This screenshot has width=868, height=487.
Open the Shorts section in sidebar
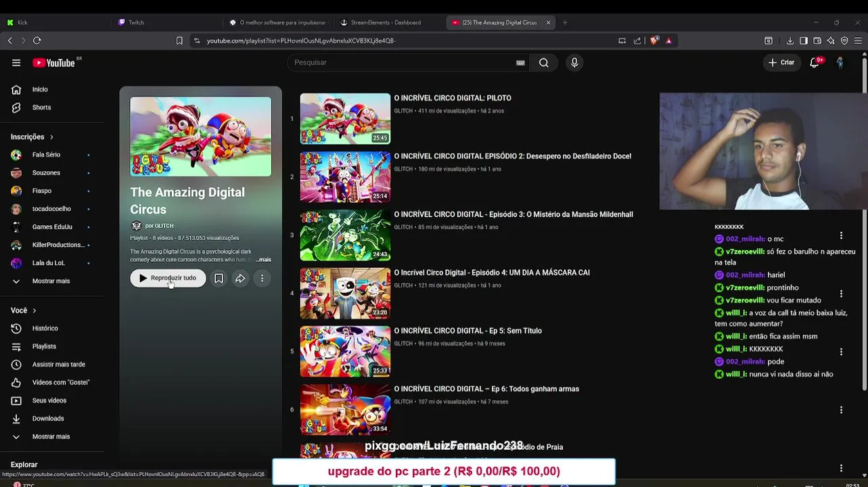click(42, 108)
